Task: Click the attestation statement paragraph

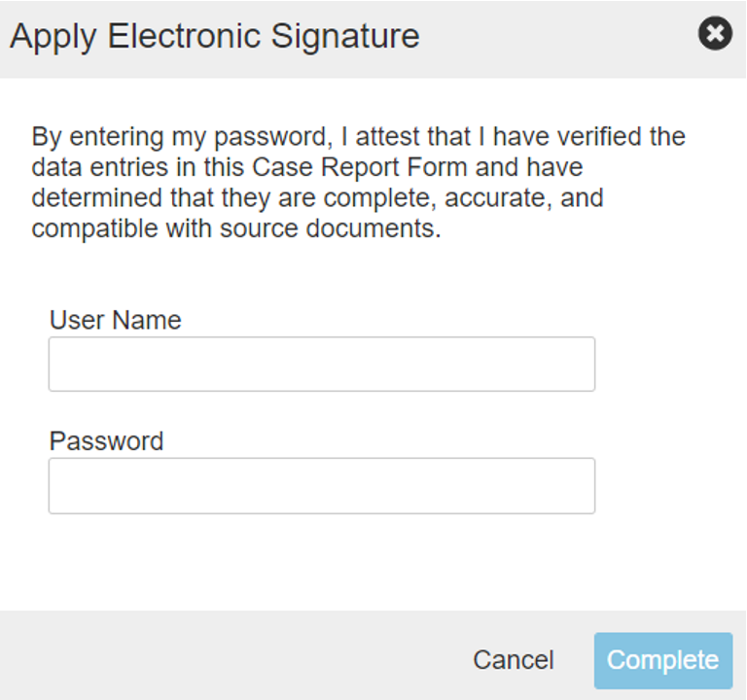Action: [358, 183]
